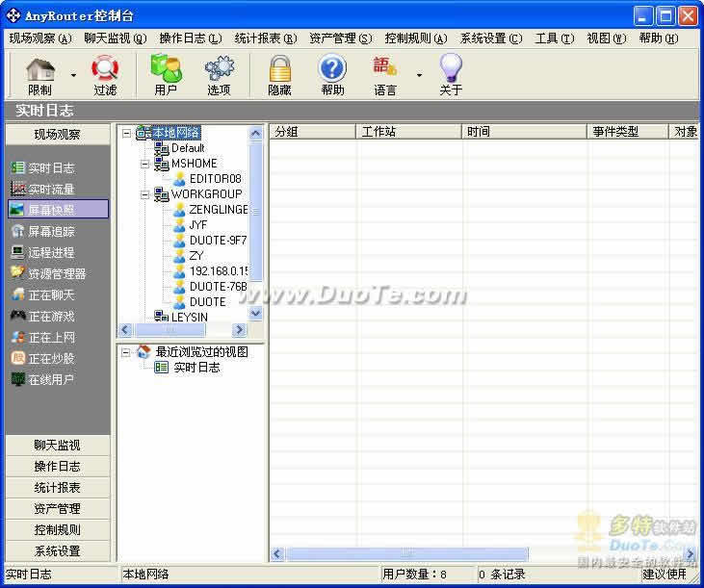This screenshot has height=588, width=704.
Task: Select 在线用户 in the sidebar
Action: [43, 380]
